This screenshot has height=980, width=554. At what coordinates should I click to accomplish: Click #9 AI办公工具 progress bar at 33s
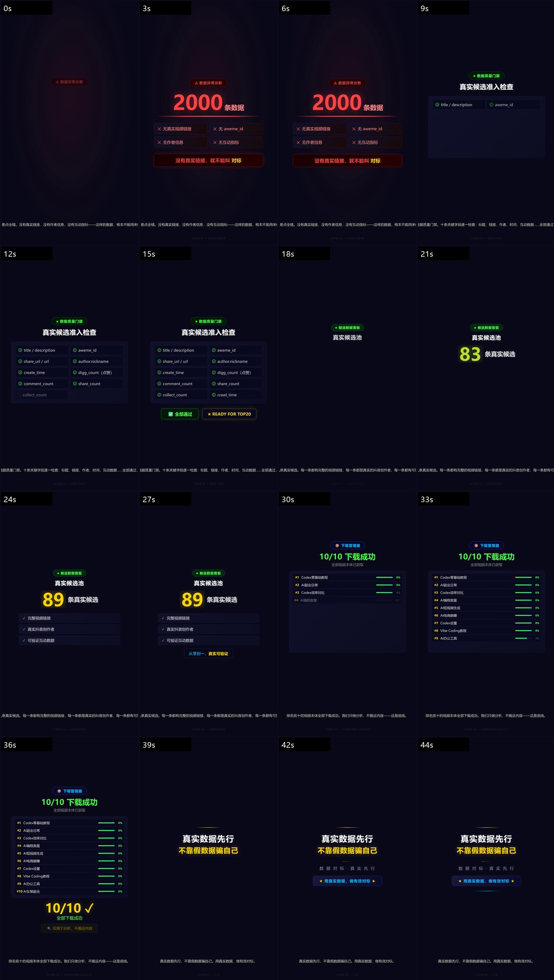pyautogui.click(x=524, y=638)
